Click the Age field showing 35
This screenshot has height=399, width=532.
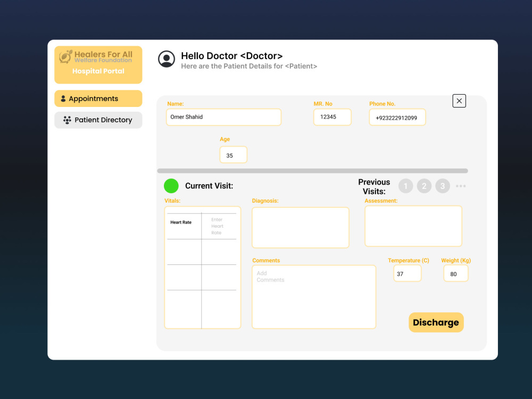click(234, 155)
